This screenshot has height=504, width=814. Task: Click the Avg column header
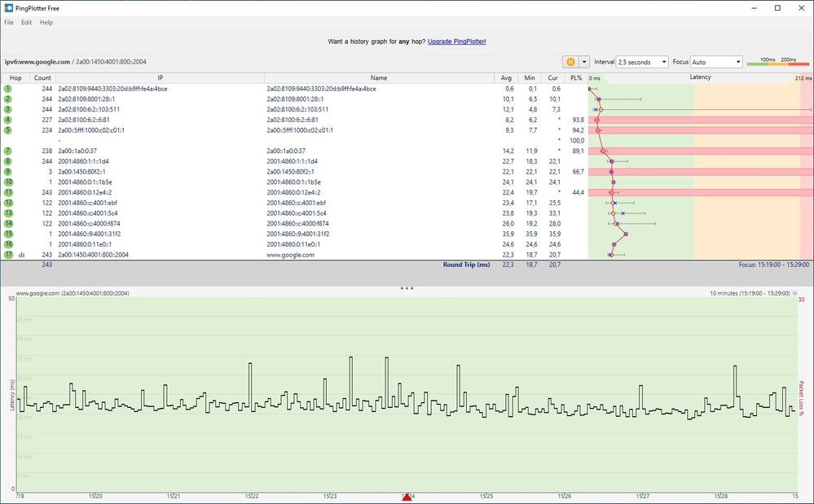[508, 77]
